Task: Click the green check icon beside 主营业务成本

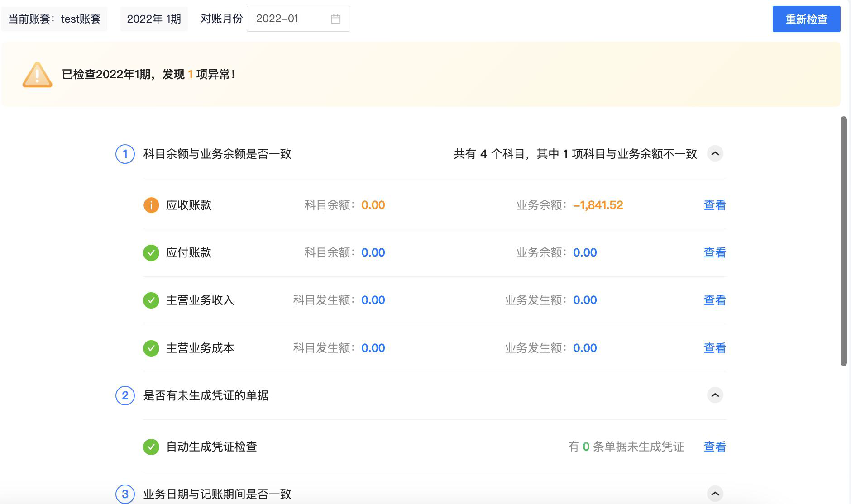Action: pos(151,348)
